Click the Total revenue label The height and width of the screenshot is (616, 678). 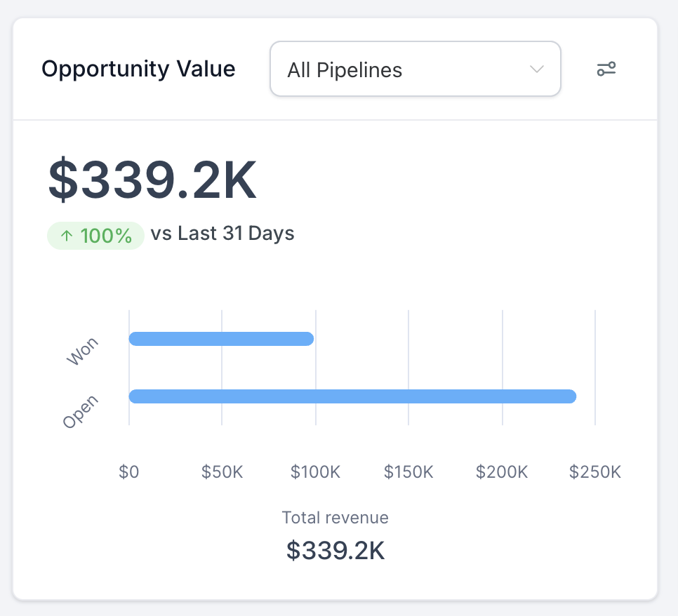pos(335,518)
